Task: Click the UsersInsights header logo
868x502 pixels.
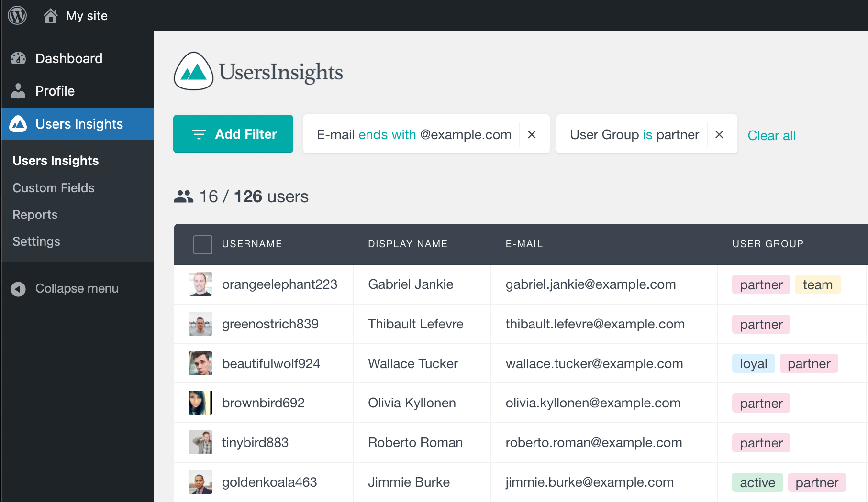Action: [258, 71]
